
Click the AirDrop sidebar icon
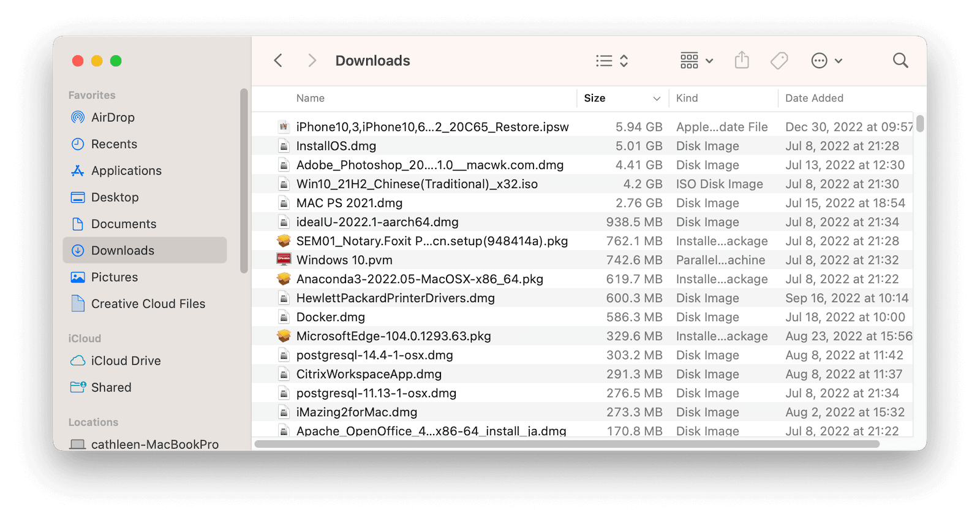coord(78,117)
